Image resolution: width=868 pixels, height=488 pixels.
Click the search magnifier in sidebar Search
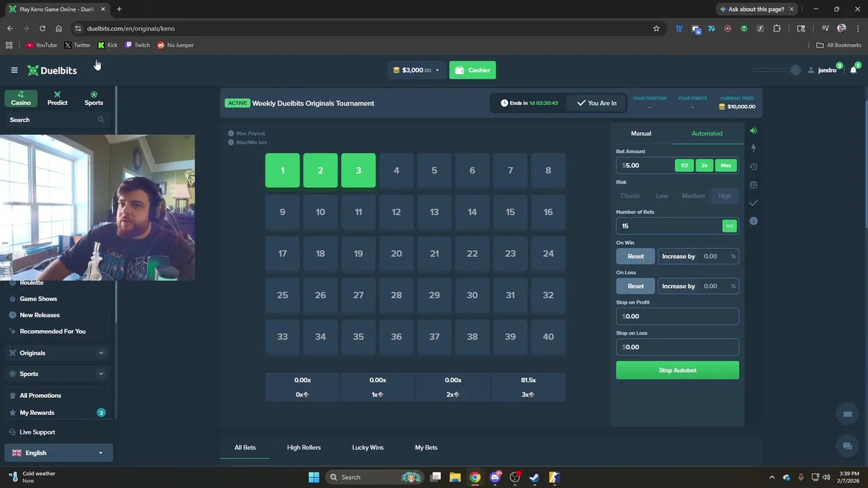click(101, 120)
